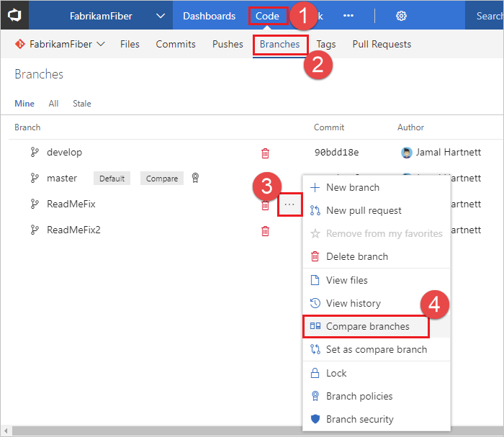Open the ReadMeFix more actions ellipsis
The width and height of the screenshot is (504, 437).
pyautogui.click(x=289, y=204)
